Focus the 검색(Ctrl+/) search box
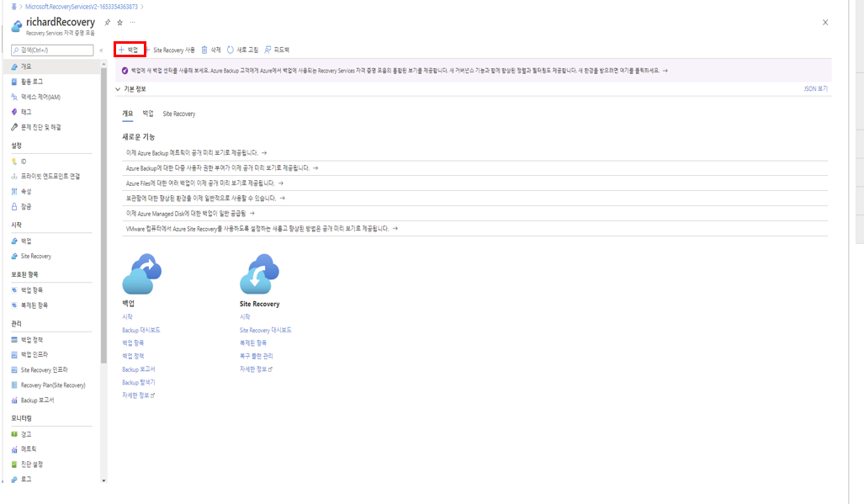The height and width of the screenshot is (504, 864). (52, 50)
